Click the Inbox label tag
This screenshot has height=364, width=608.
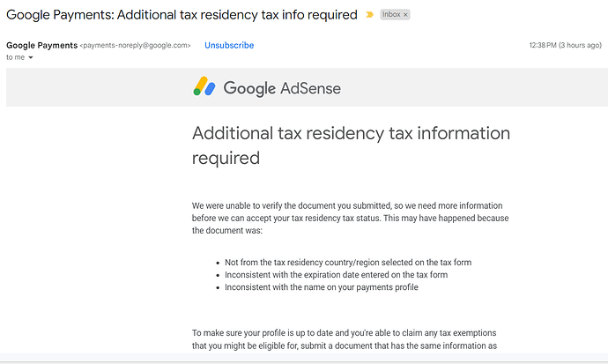pyautogui.click(x=391, y=15)
